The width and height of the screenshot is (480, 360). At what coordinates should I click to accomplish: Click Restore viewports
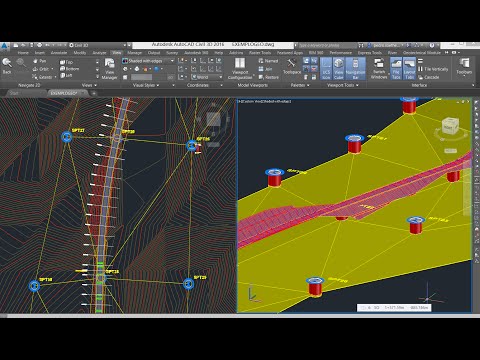point(269,77)
